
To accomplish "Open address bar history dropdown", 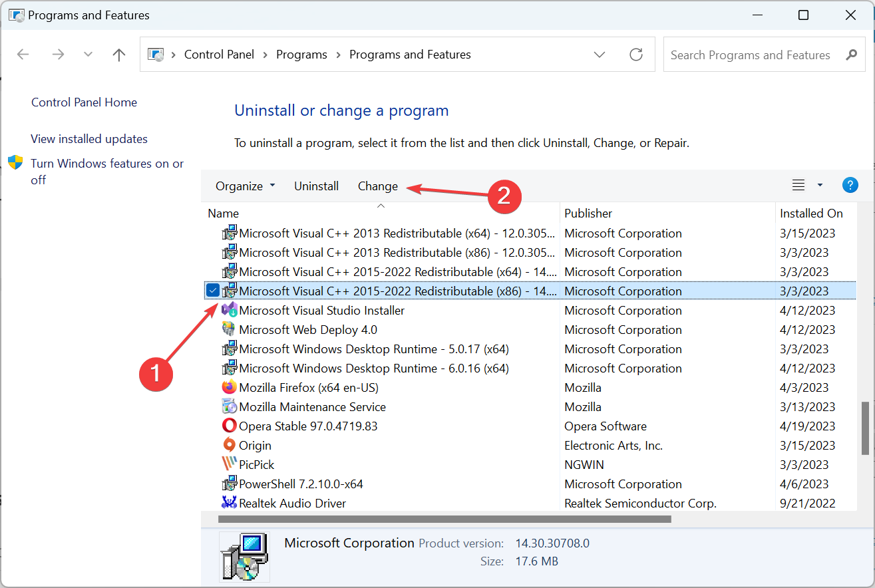I will pos(600,55).
